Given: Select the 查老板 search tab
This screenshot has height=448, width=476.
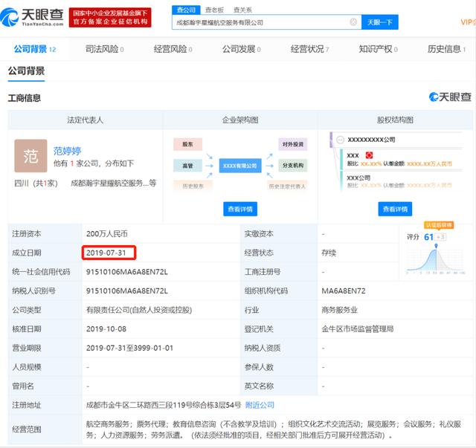Looking at the screenshot, I should (x=214, y=10).
